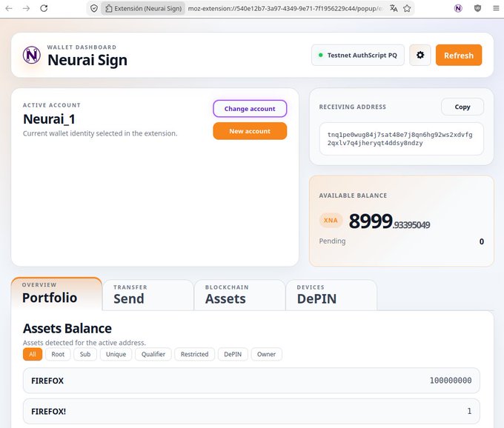Open the Assets blockchain tab

(240, 295)
